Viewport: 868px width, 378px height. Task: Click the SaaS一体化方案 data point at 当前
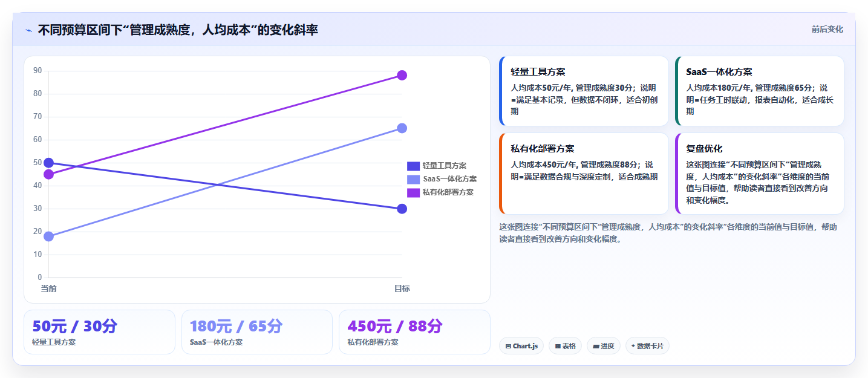coord(48,236)
